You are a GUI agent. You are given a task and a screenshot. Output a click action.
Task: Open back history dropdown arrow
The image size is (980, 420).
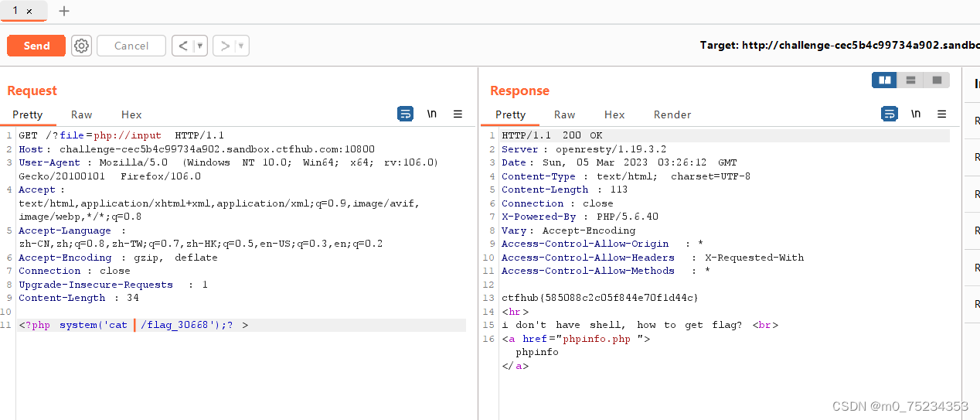click(200, 46)
